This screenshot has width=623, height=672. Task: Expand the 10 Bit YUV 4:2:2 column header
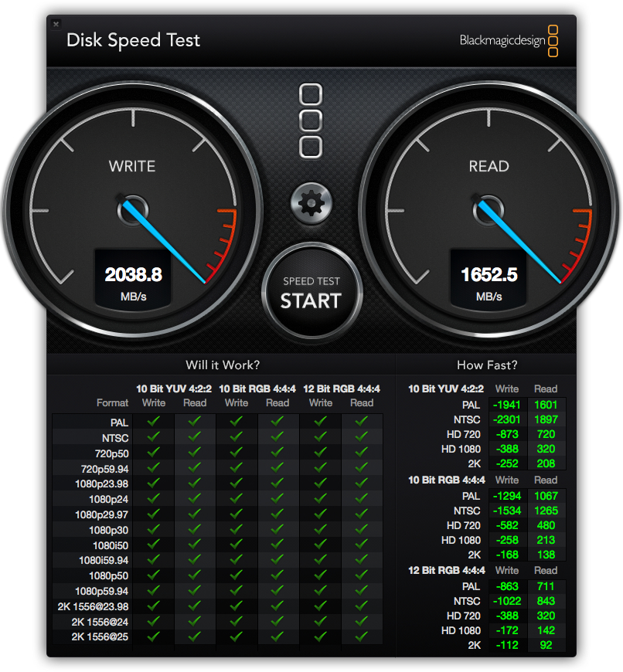[x=173, y=389]
